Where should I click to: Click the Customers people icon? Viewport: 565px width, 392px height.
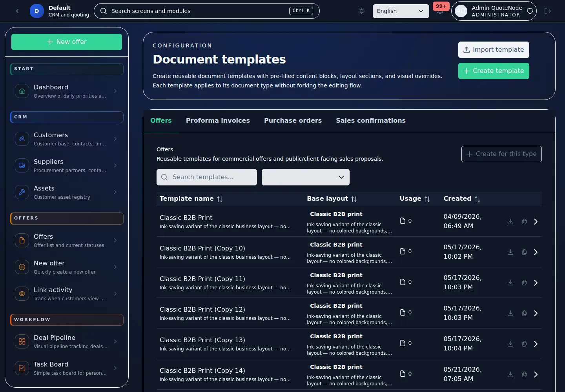(x=22, y=139)
